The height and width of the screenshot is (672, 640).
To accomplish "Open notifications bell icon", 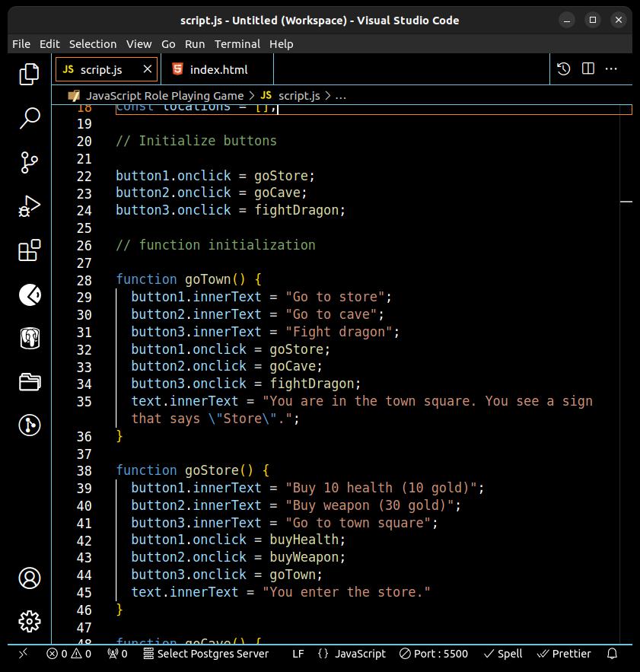I will (x=612, y=653).
